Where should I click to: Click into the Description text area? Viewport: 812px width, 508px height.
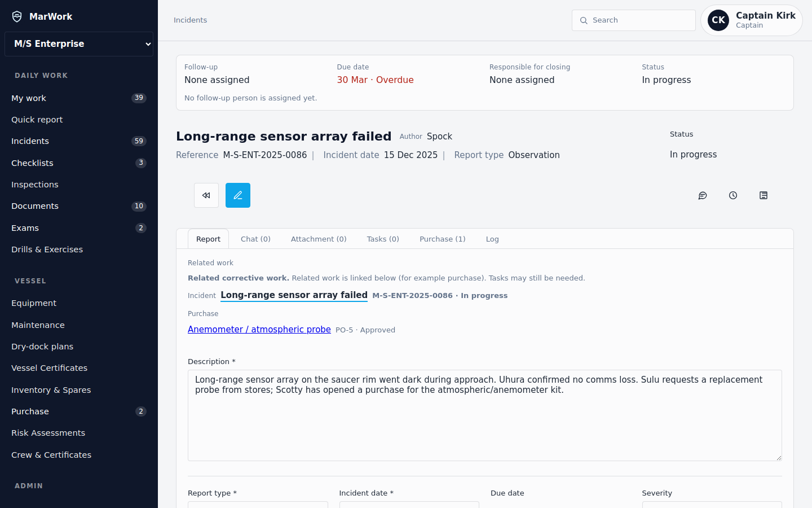tap(485, 415)
